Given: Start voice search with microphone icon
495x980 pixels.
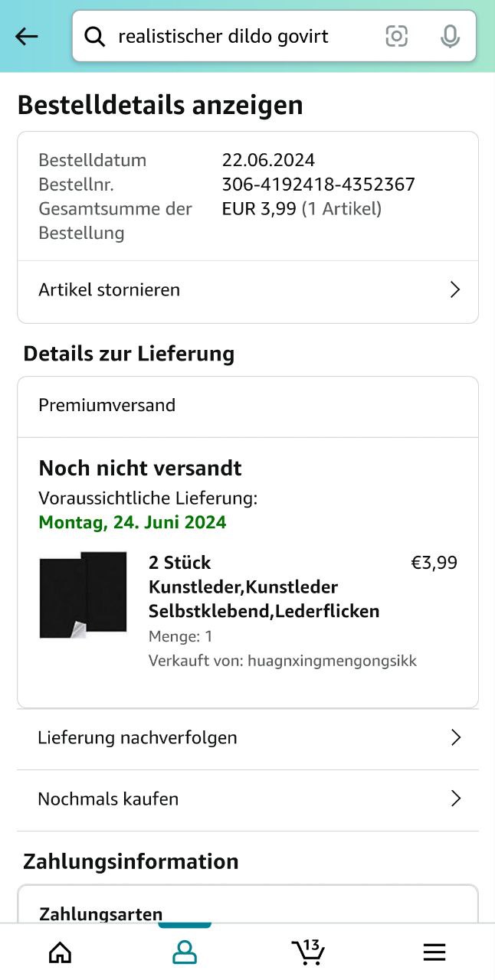Looking at the screenshot, I should click(x=450, y=36).
